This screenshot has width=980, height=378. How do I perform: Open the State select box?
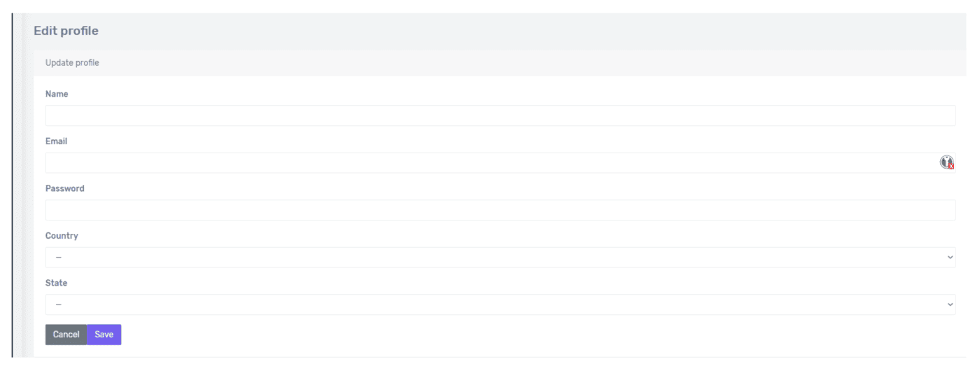[x=490, y=304]
